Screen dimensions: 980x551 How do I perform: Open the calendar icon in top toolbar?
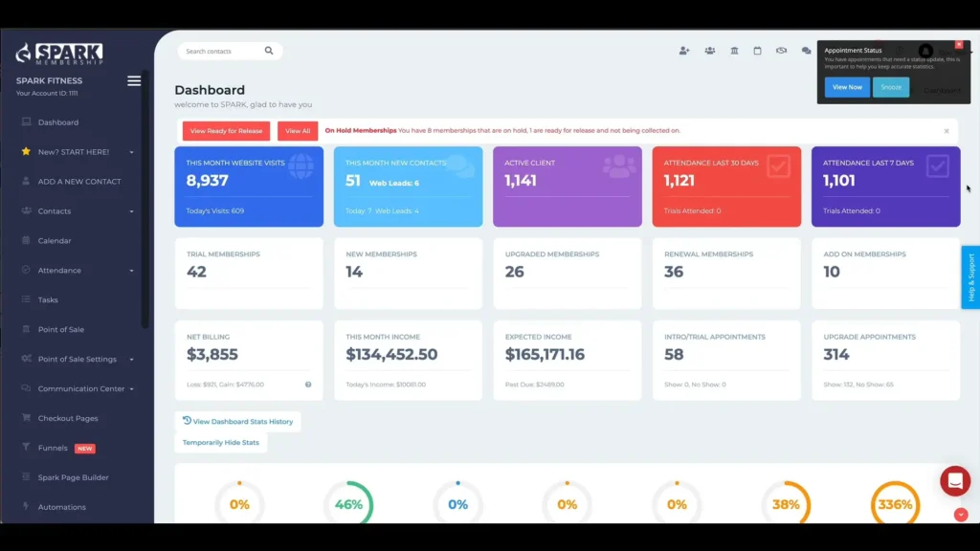click(x=757, y=51)
